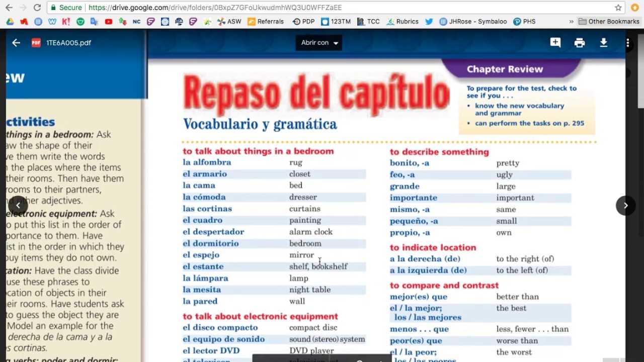Click the Chapter Review purple tab
This screenshot has height=362, width=644.
511,69
